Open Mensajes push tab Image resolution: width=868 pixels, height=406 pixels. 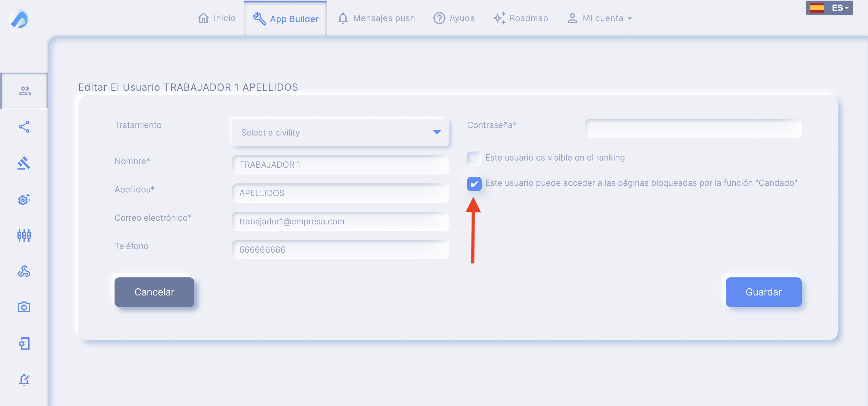pos(376,18)
